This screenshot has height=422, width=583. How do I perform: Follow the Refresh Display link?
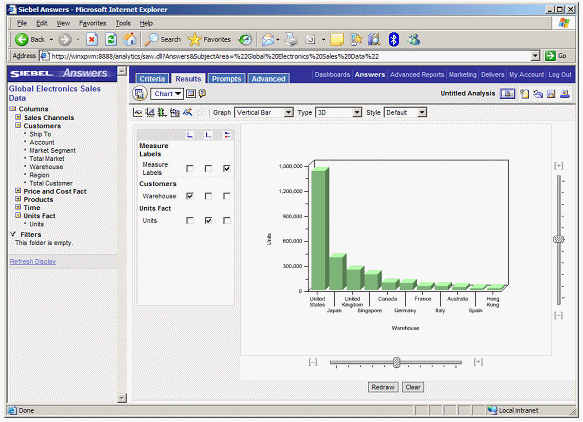pyautogui.click(x=33, y=261)
